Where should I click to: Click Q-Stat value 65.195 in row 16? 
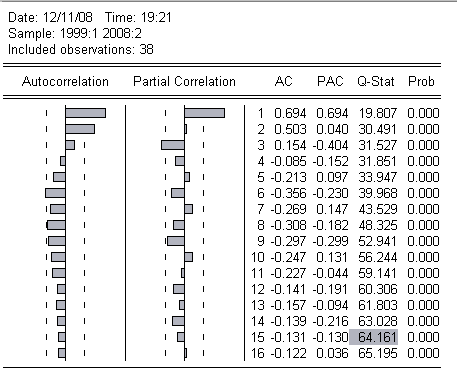[x=378, y=353]
